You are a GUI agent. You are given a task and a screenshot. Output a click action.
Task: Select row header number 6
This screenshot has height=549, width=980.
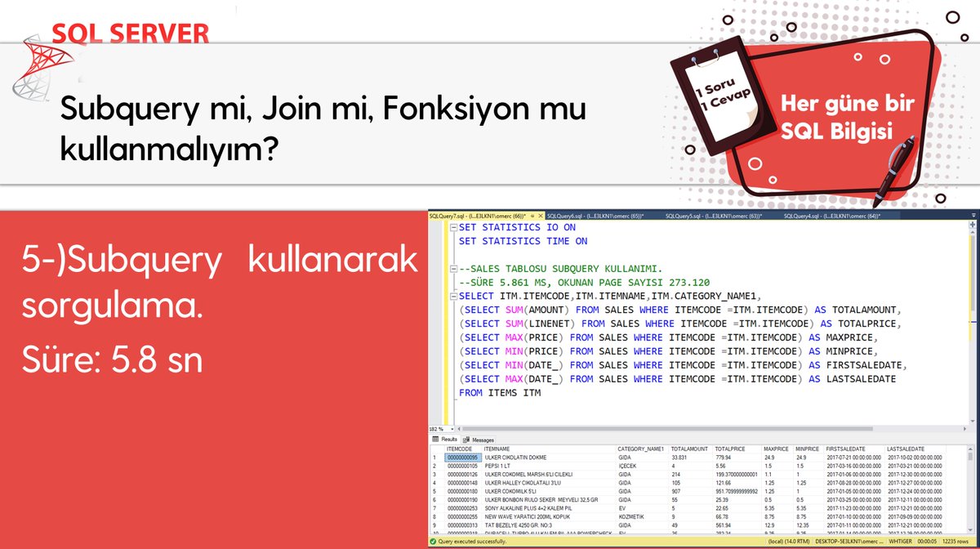click(437, 500)
